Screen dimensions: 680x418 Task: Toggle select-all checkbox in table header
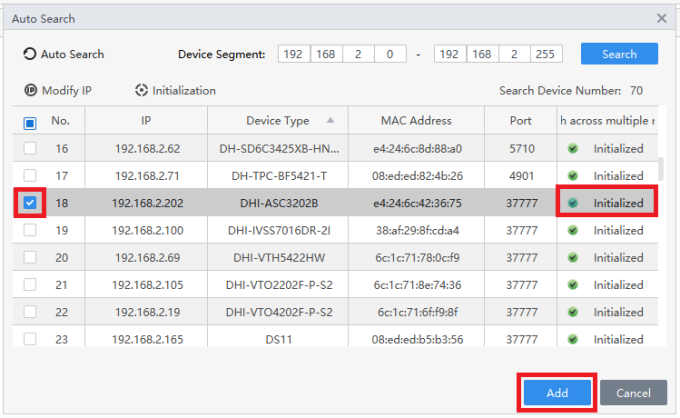click(x=30, y=123)
